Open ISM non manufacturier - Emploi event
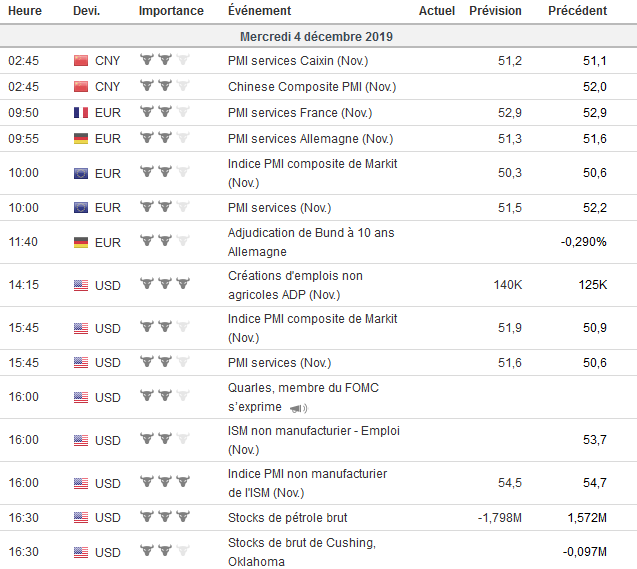 (314, 439)
